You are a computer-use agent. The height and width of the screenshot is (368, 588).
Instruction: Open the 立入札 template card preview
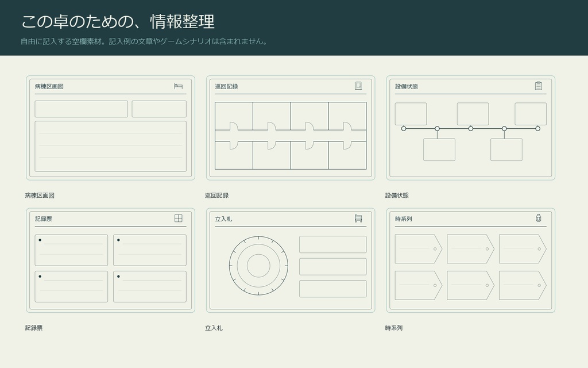pyautogui.click(x=291, y=260)
